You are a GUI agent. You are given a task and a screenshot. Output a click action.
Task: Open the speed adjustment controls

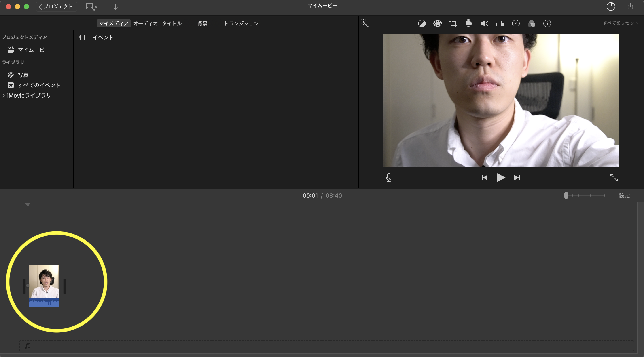pyautogui.click(x=516, y=23)
